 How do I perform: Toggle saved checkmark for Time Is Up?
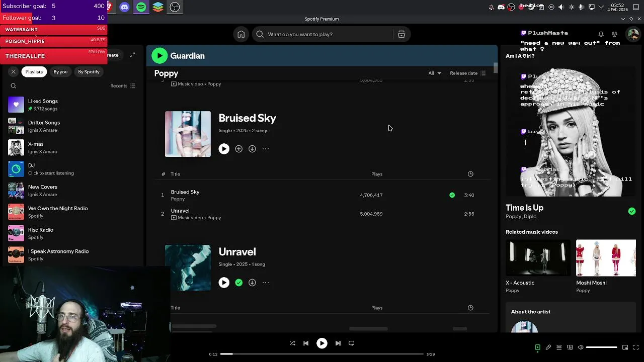[632, 211]
